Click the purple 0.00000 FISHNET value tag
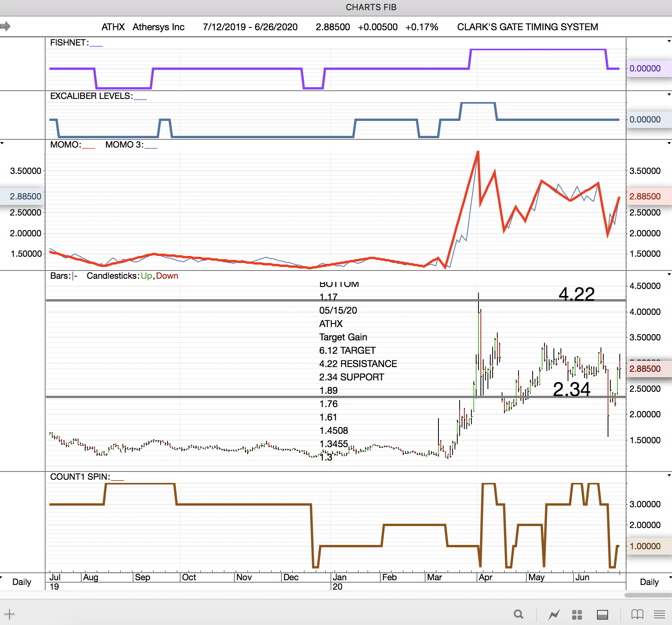Image resolution: width=672 pixels, height=625 pixels. coord(649,68)
